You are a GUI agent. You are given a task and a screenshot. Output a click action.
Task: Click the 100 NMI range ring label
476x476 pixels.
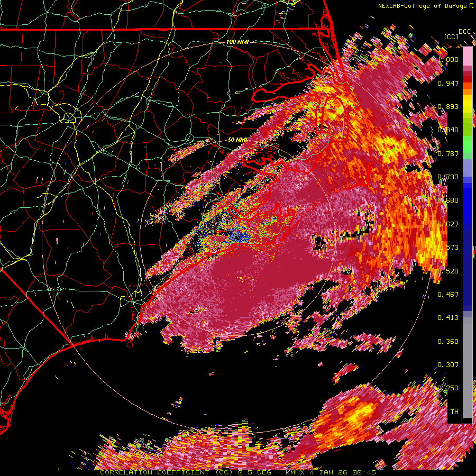point(237,42)
